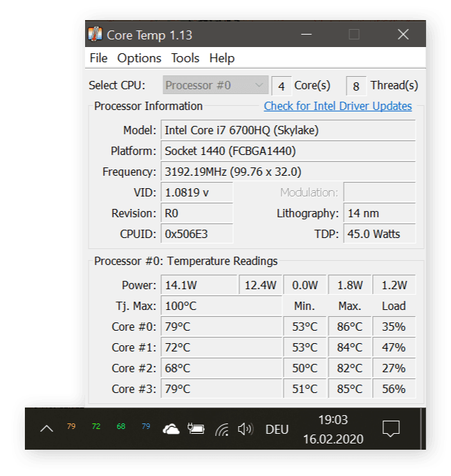Click Core #0 max temperature 86°C
451x476 pixels.
pyautogui.click(x=350, y=327)
